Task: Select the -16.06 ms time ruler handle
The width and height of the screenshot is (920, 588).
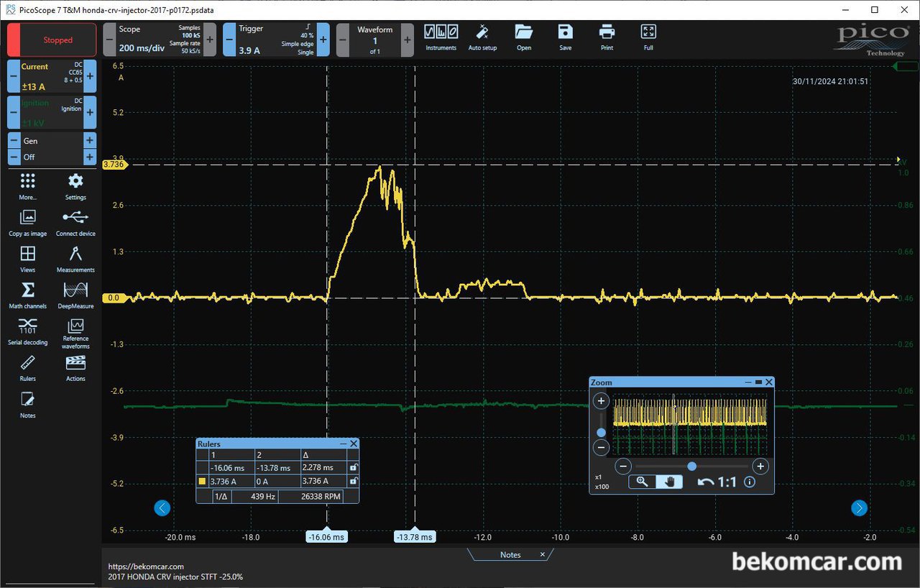Action: (327, 537)
